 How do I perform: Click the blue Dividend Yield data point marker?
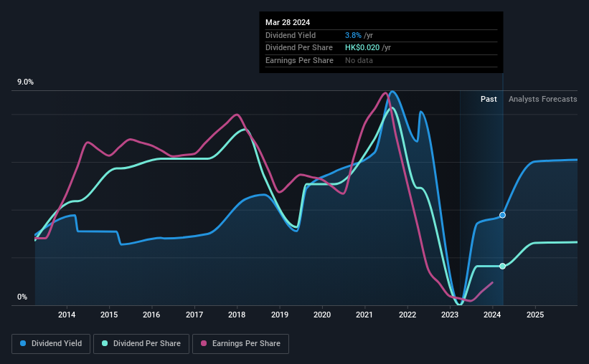coord(503,215)
